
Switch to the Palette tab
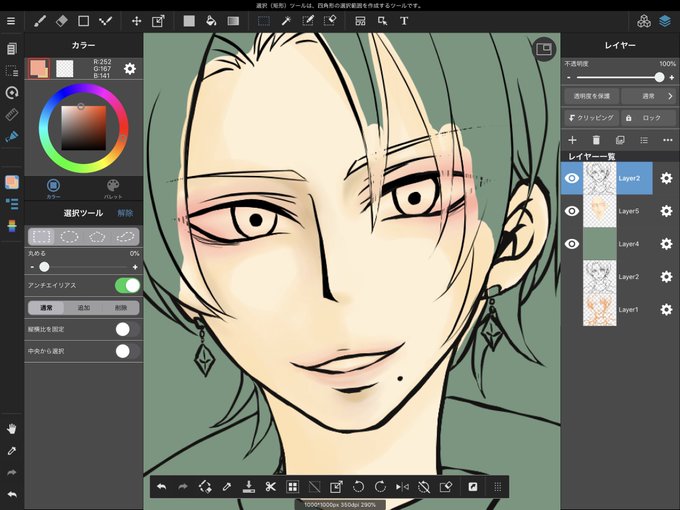[x=113, y=188]
